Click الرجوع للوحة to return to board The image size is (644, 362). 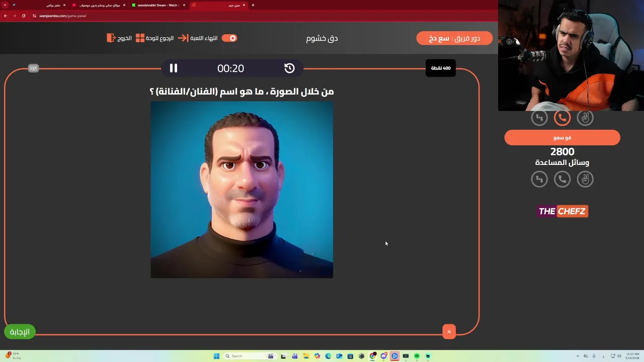click(x=159, y=38)
